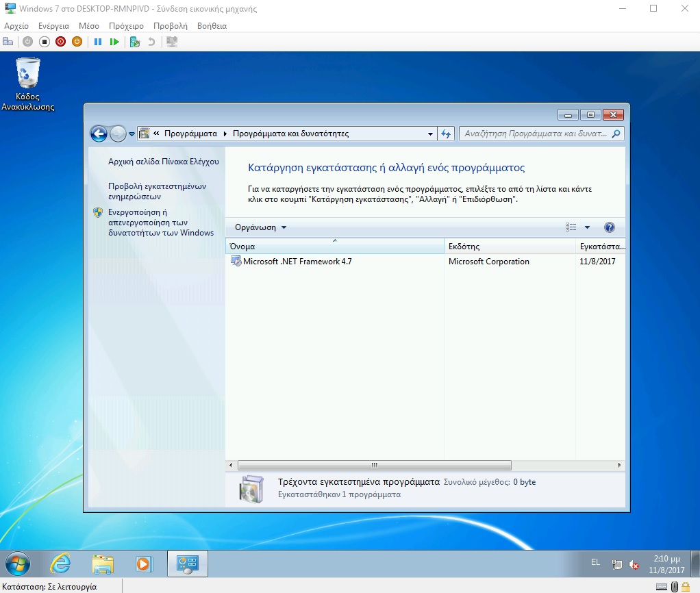
Task: Expand the arrow after Προγράμματα breadcrumb
Action: [x=225, y=134]
